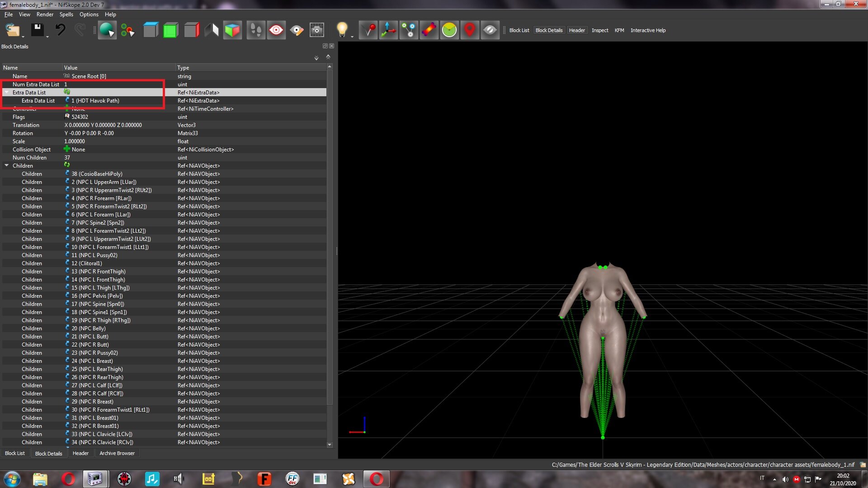Click Block List in the top toolbar
The height and width of the screenshot is (488, 868).
pyautogui.click(x=519, y=30)
